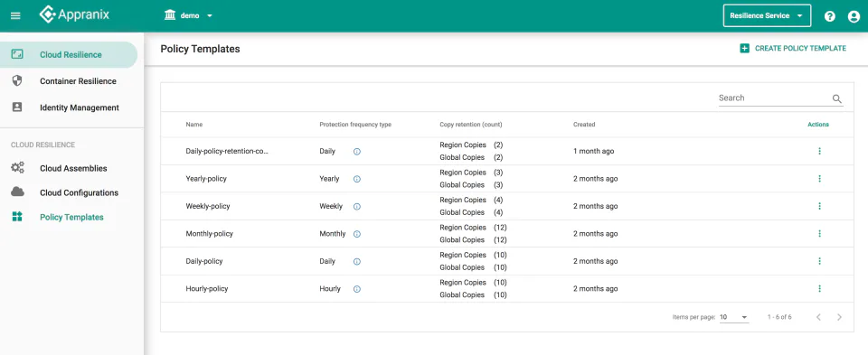Open the hamburger navigation menu
The width and height of the screenshot is (868, 355).
pos(15,15)
